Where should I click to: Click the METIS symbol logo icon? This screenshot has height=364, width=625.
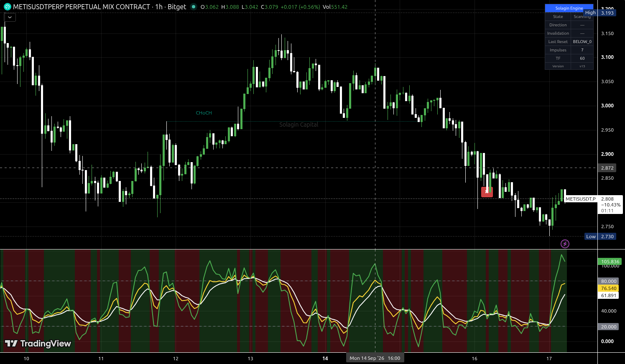click(x=8, y=7)
